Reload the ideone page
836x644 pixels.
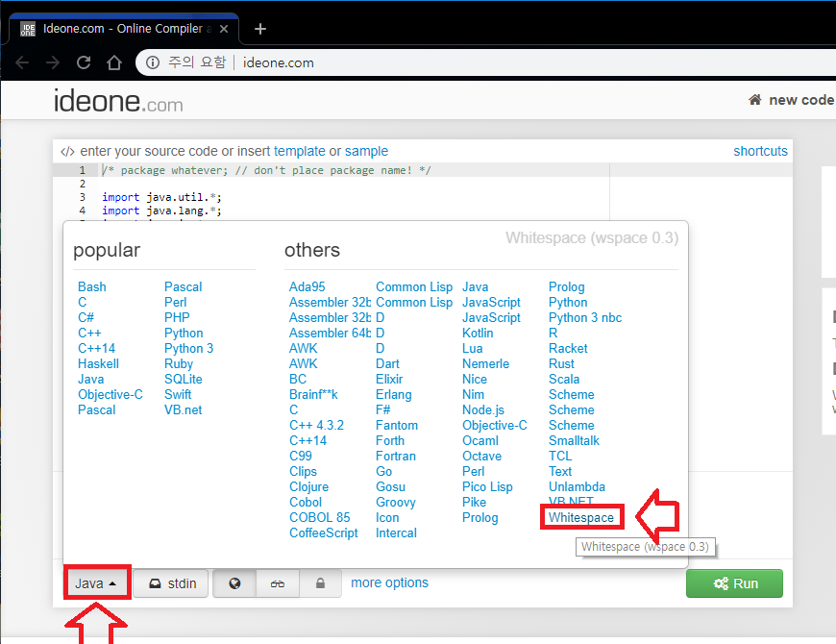point(84,62)
